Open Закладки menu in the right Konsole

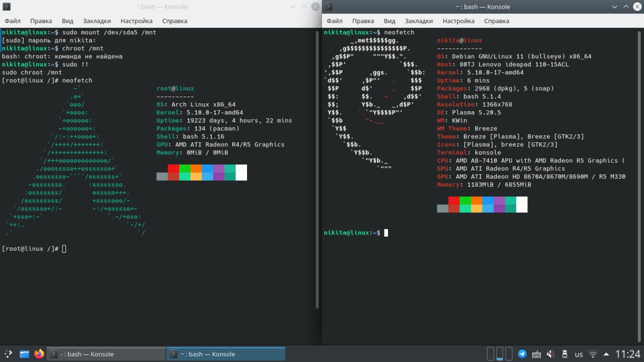pos(419,21)
